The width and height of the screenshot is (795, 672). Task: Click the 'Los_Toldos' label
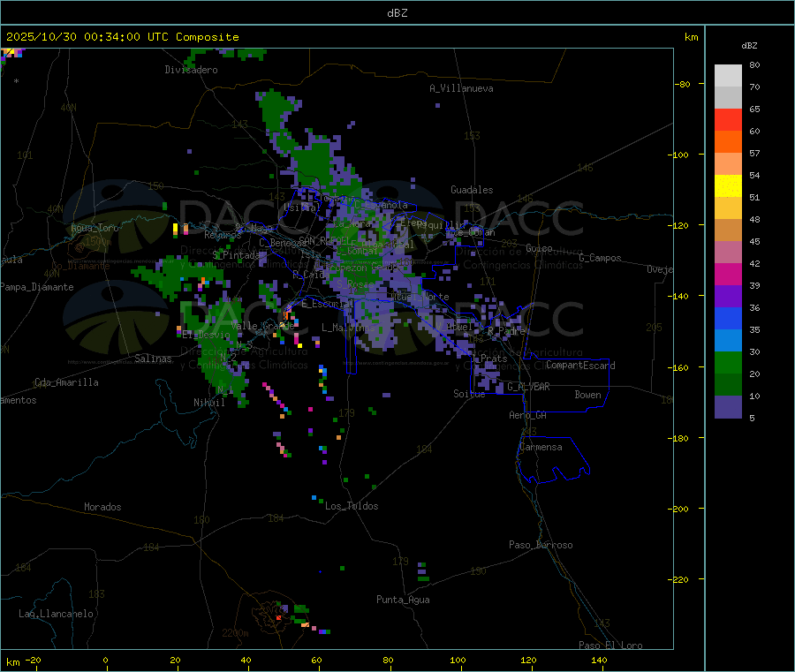click(352, 506)
